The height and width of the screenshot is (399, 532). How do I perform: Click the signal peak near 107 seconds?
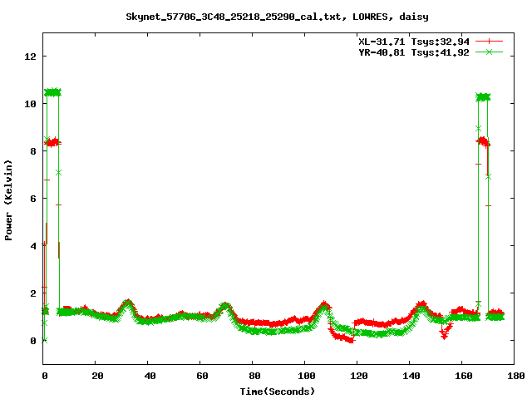point(324,304)
